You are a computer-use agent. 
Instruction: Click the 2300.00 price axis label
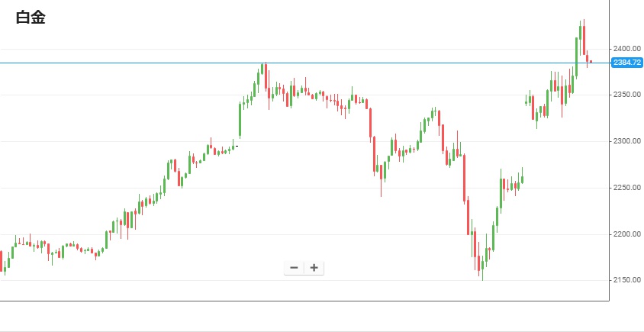pyautogui.click(x=626, y=142)
